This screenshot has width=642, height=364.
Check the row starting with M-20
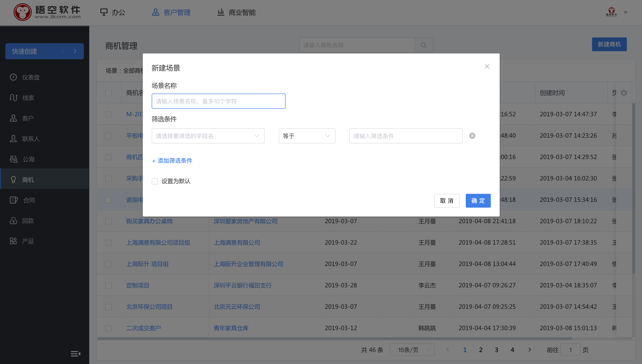pyautogui.click(x=108, y=114)
